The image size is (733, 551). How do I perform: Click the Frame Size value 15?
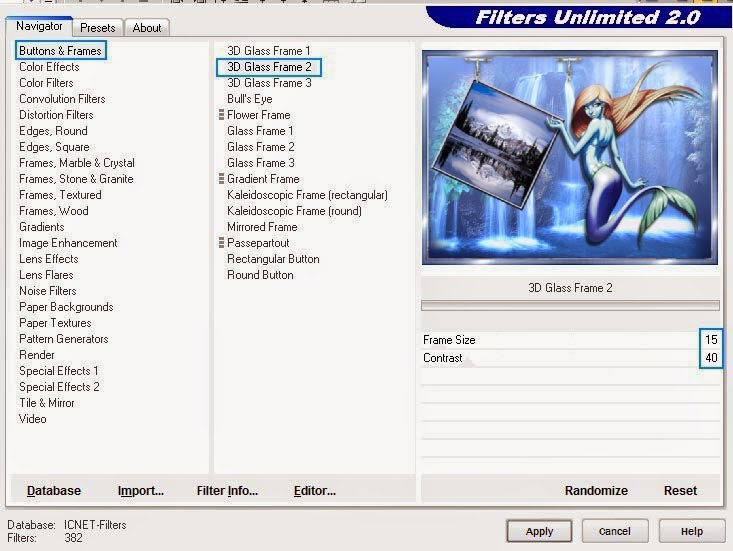pyautogui.click(x=711, y=340)
